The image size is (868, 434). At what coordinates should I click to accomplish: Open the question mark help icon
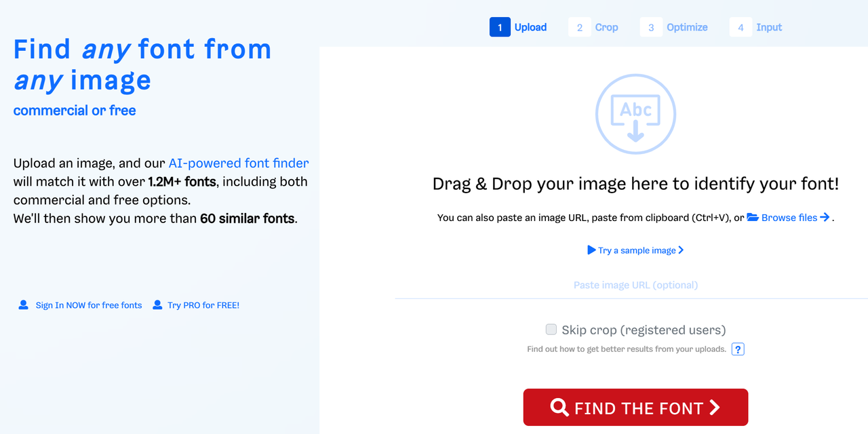click(738, 349)
